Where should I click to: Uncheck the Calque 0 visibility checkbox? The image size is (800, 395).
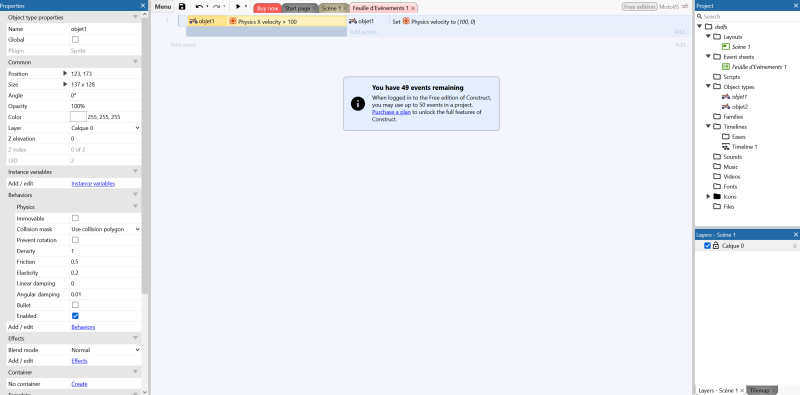click(707, 246)
